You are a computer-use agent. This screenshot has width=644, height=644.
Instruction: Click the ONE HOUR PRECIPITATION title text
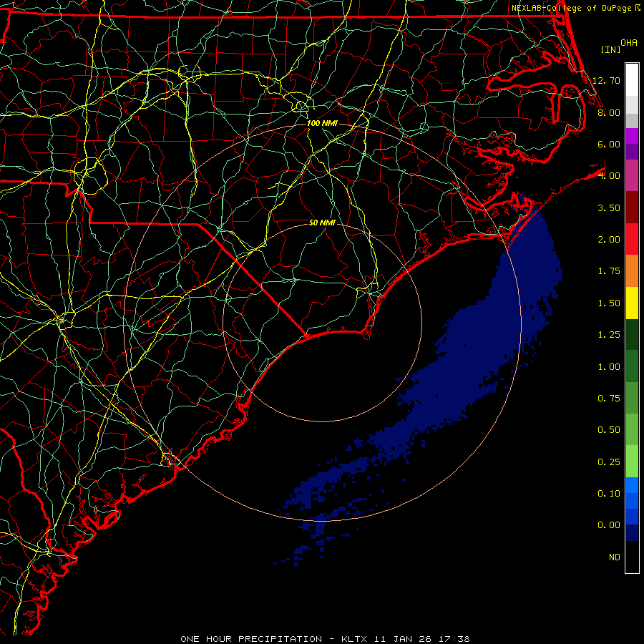tap(251, 639)
